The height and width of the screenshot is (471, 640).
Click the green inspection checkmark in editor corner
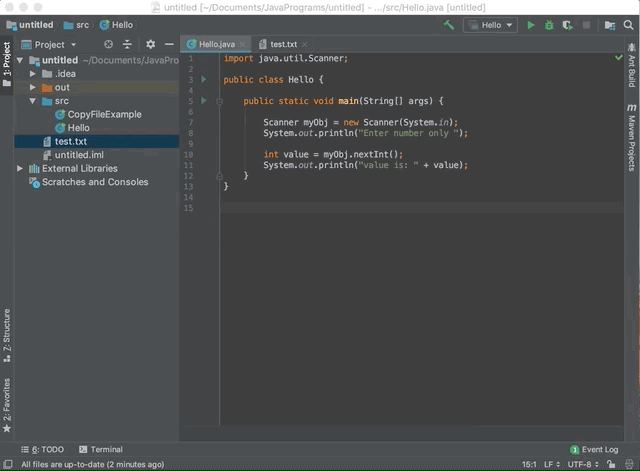coord(618,58)
